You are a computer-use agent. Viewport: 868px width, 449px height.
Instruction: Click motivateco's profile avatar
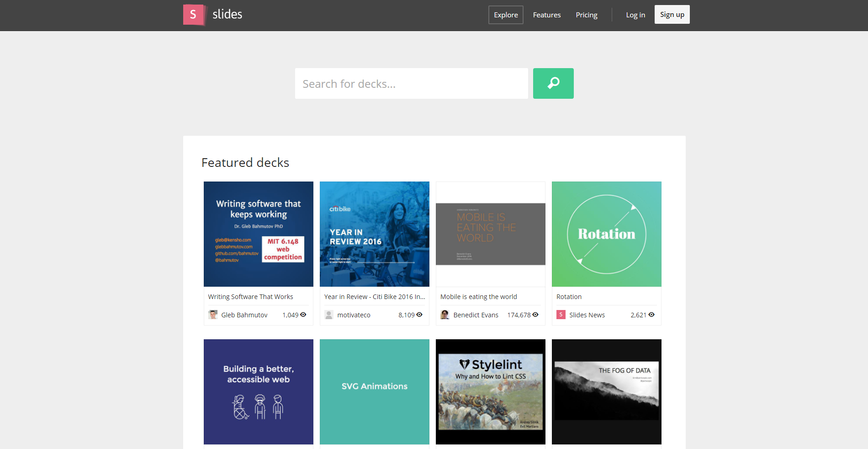point(329,315)
